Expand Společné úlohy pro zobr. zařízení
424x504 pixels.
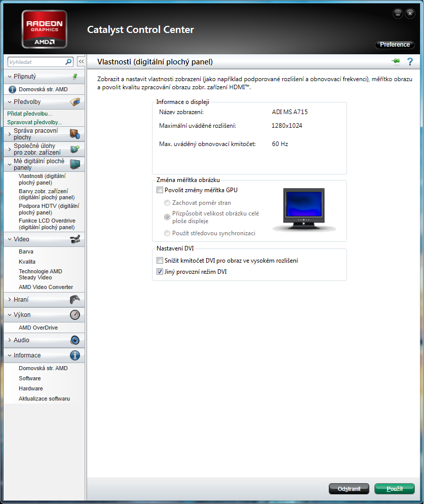(10, 149)
